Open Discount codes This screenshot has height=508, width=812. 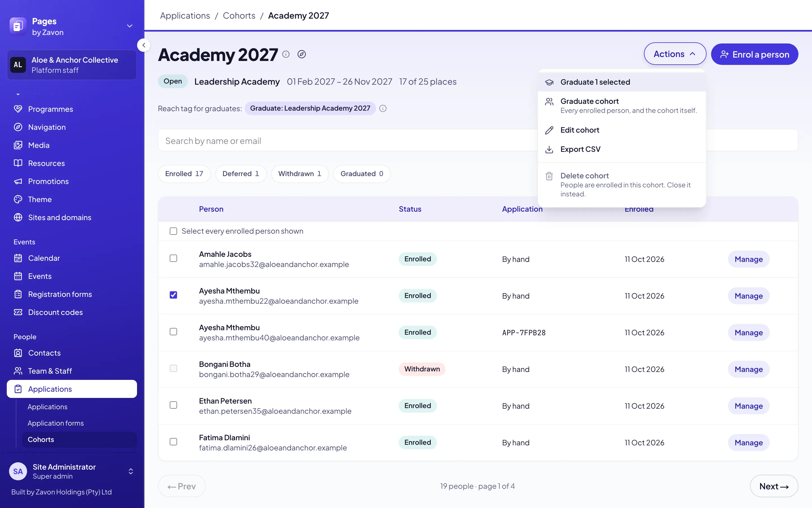tap(72, 312)
